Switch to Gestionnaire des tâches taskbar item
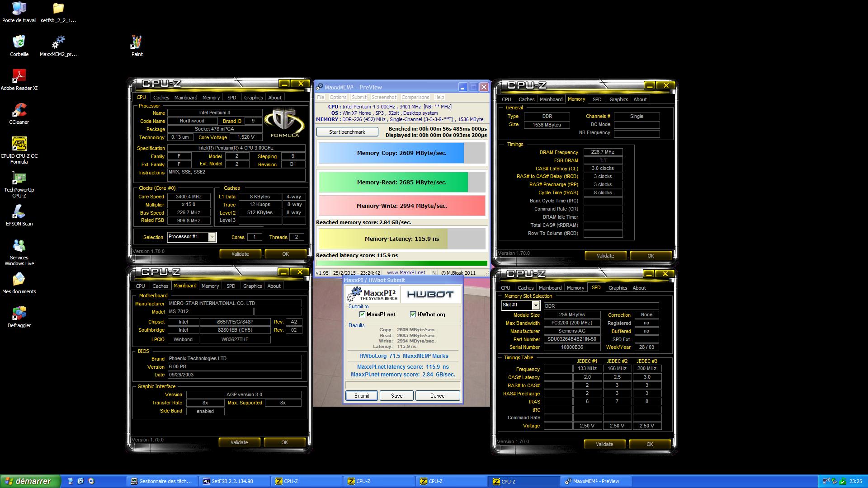This screenshot has height=488, width=868. click(162, 481)
